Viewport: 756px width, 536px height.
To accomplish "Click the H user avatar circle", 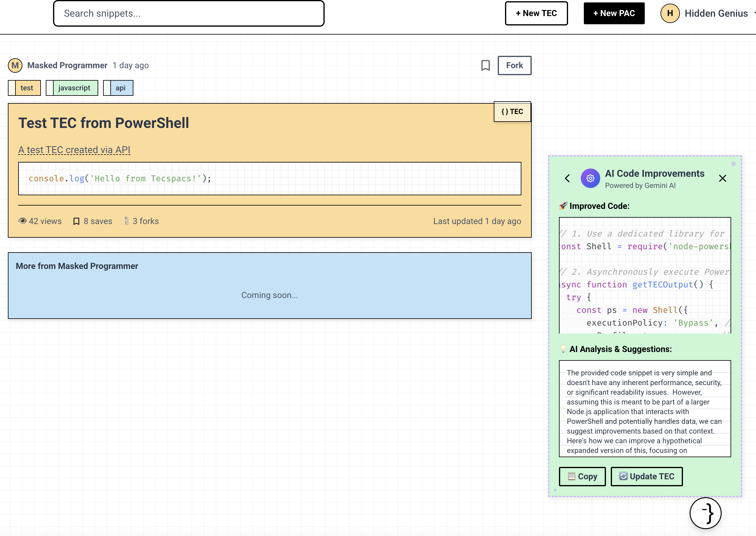I will pos(670,13).
